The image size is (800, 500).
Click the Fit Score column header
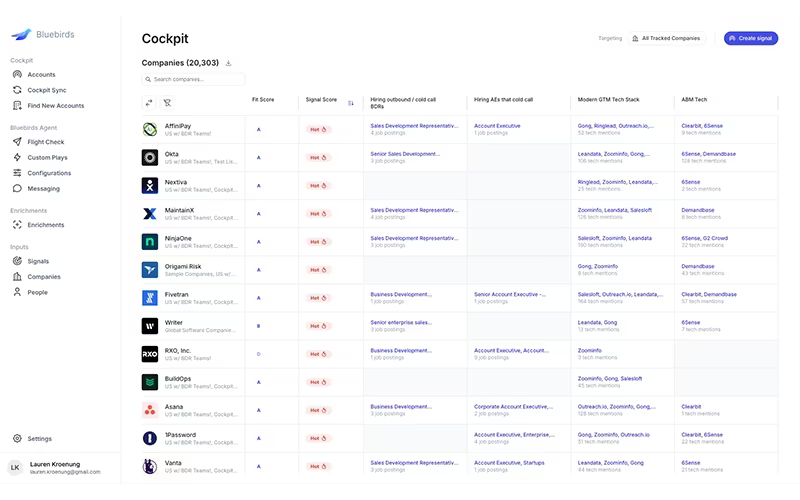[263, 100]
